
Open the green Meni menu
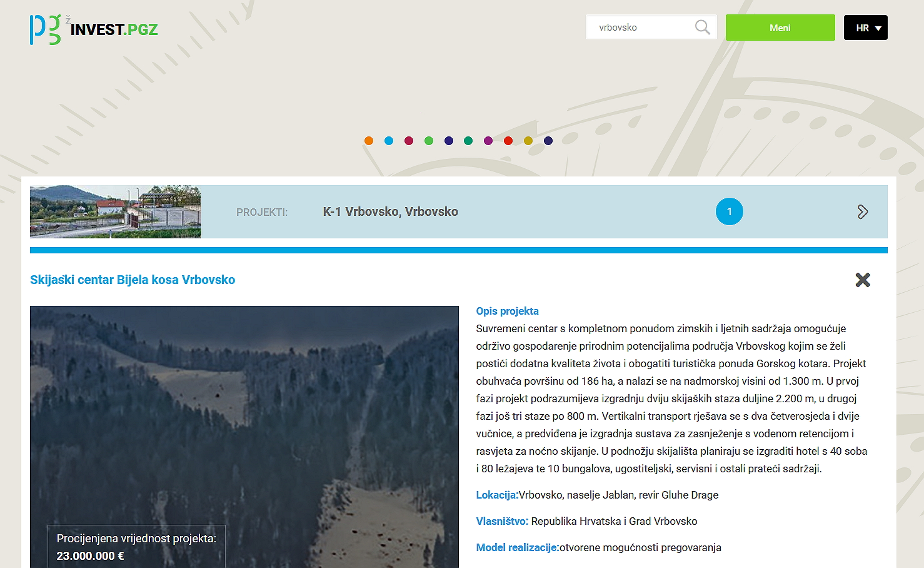pyautogui.click(x=780, y=28)
